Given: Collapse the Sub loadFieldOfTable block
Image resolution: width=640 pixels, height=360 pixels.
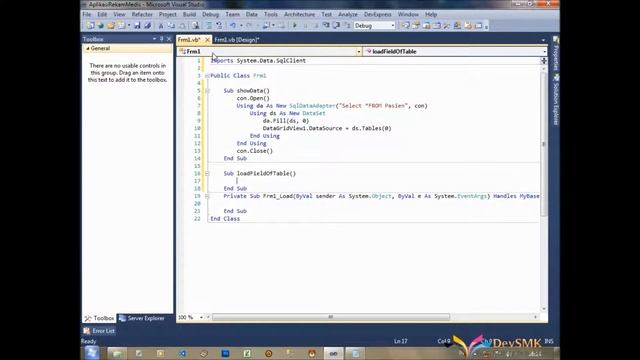Looking at the screenshot, I should click(x=207, y=173).
